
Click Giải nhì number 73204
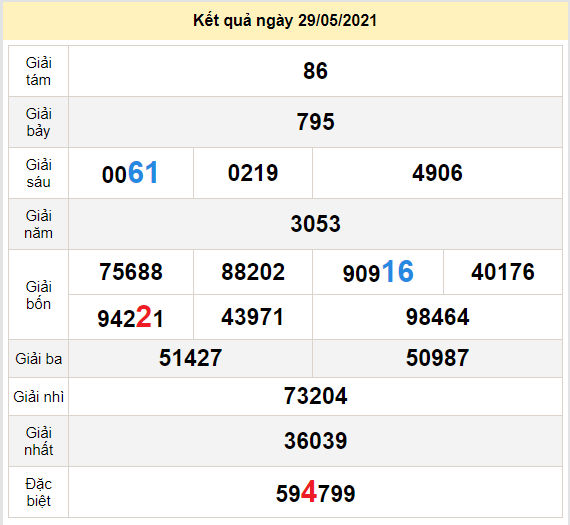[315, 396]
